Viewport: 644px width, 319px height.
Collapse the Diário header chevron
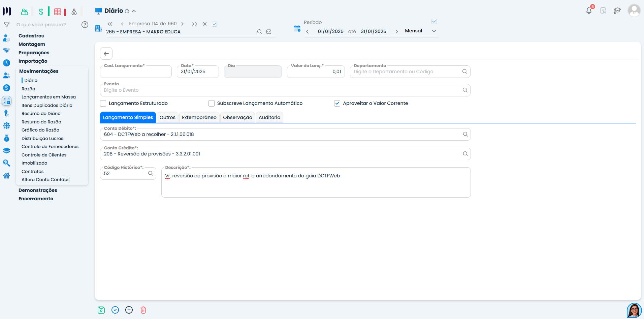[134, 11]
